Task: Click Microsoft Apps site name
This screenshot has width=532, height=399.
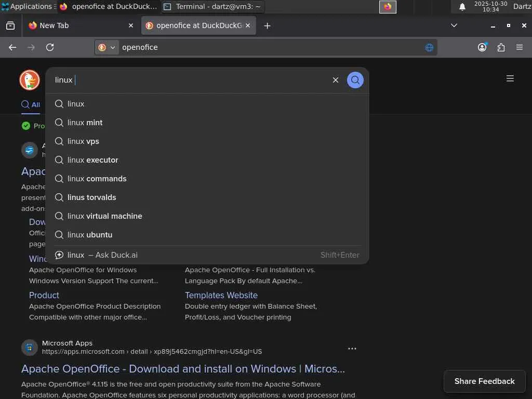Action: (x=67, y=343)
